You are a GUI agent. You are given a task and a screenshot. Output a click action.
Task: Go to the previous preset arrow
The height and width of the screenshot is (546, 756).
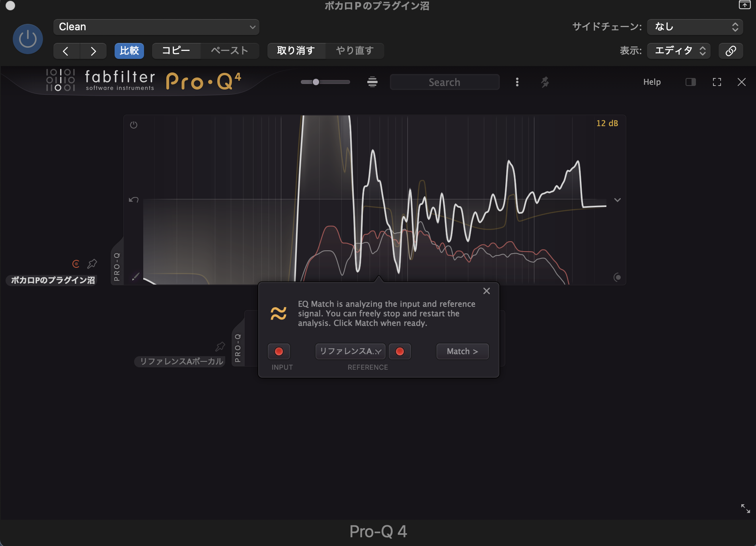66,51
